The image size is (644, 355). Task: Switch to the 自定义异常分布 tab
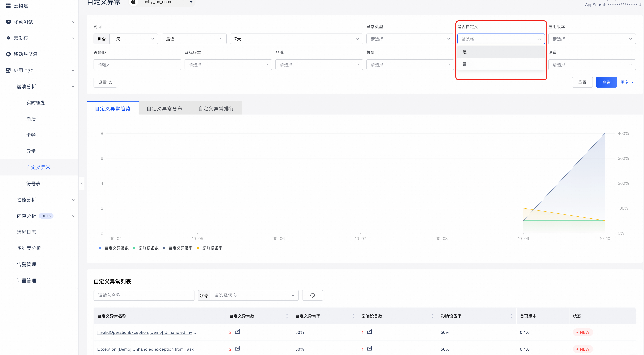(164, 109)
